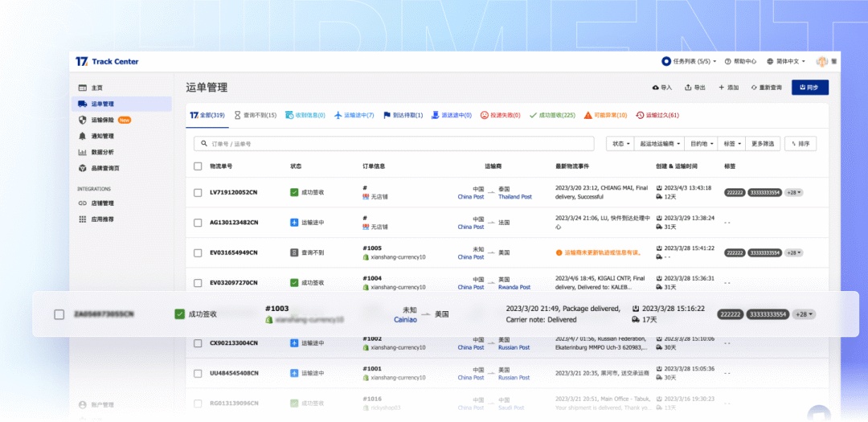Open Thailand Post carrier link
This screenshot has width=868, height=422.
515,197
